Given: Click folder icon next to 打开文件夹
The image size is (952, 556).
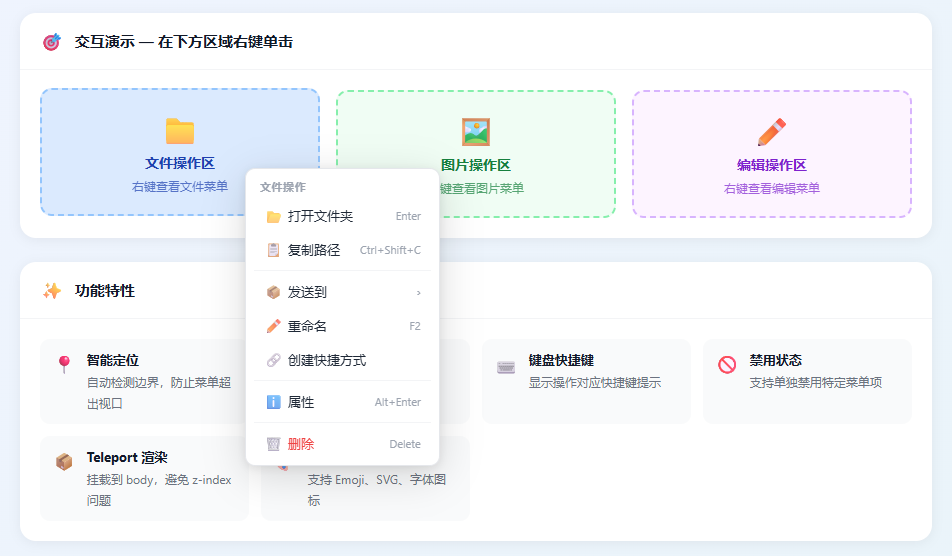Looking at the screenshot, I should pyautogui.click(x=274, y=217).
